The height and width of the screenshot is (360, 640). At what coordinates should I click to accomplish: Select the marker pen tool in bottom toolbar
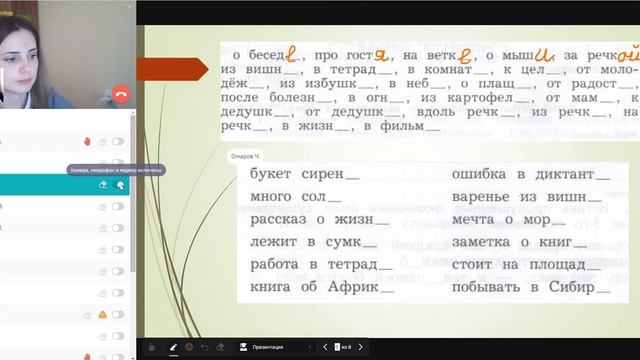click(173, 347)
